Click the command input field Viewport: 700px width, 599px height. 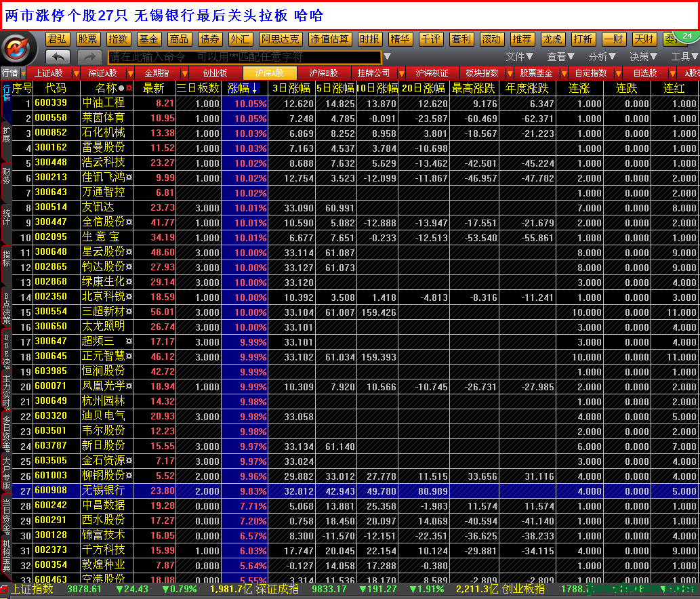(x=245, y=57)
